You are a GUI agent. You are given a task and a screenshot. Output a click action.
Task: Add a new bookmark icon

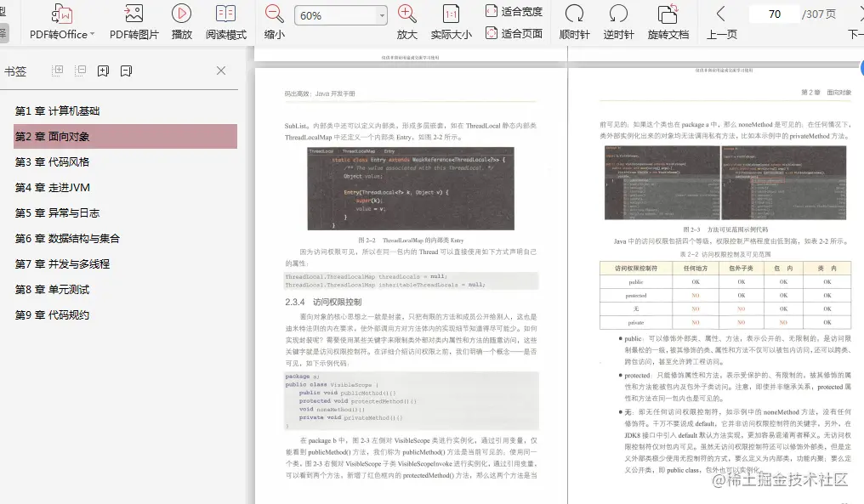click(103, 71)
